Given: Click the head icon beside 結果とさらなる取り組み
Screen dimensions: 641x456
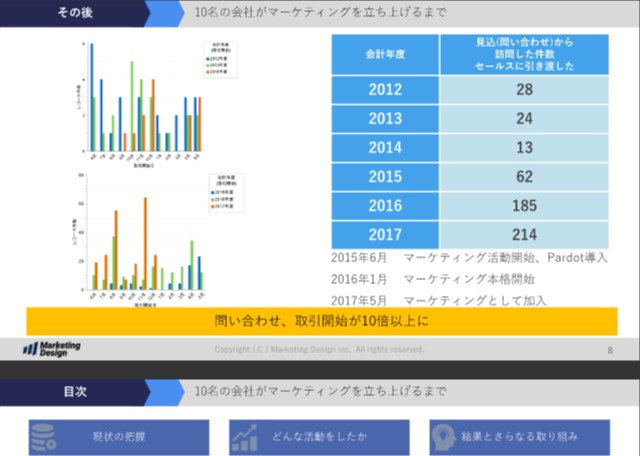Looking at the screenshot, I should coord(444,437).
